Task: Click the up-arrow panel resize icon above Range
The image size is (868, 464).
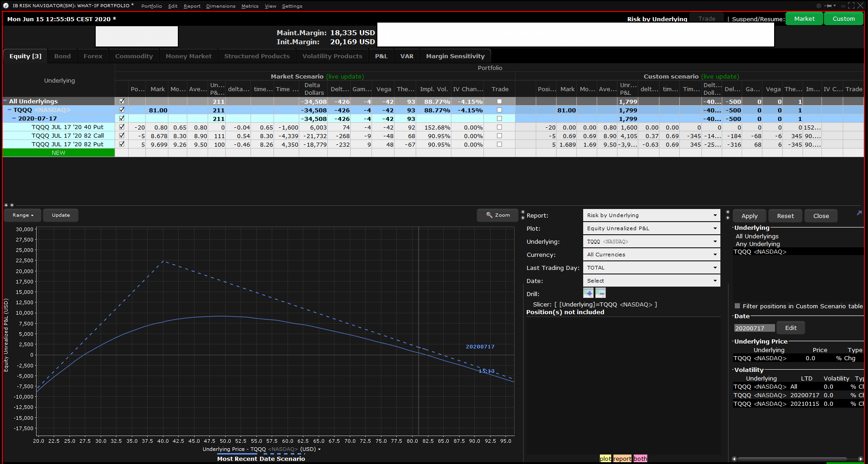Action: click(6, 205)
